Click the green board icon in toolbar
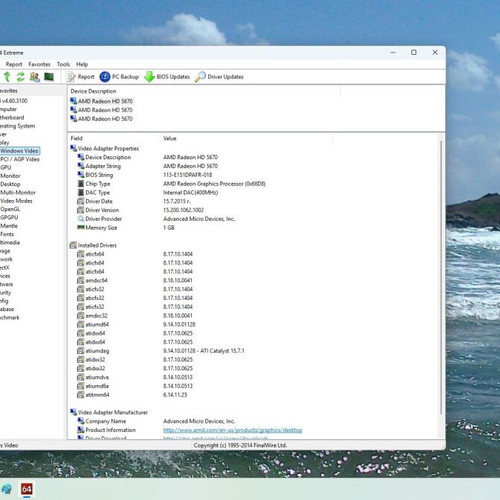This screenshot has width=500, height=500. point(49,77)
